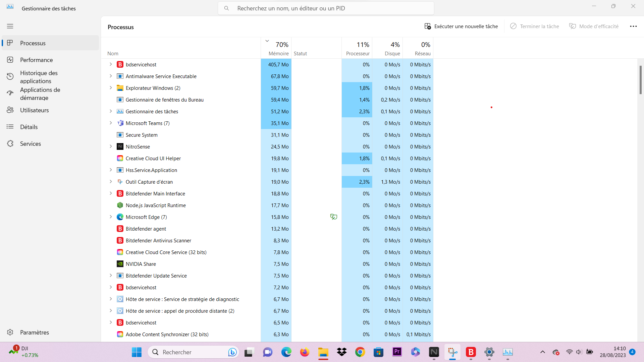Open the hamburger navigation menu

click(10, 26)
